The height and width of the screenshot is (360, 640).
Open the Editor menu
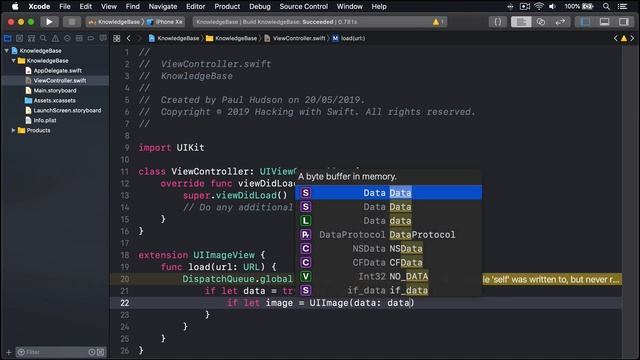coord(196,7)
